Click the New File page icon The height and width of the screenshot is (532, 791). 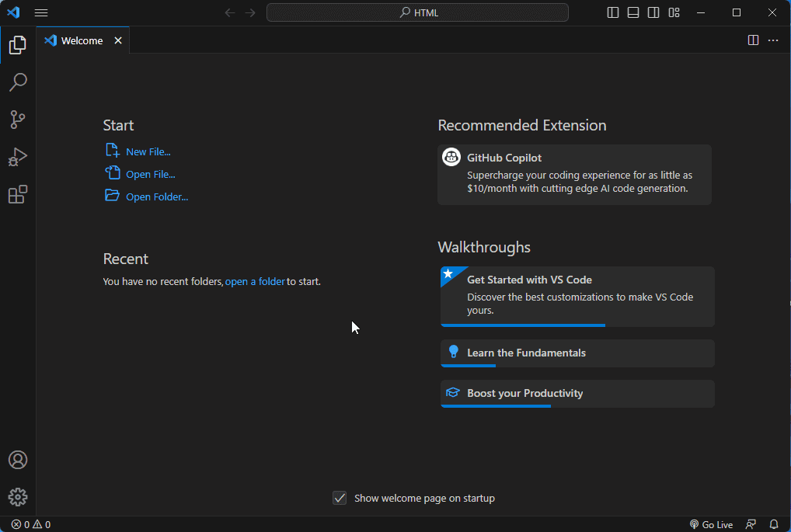112,150
